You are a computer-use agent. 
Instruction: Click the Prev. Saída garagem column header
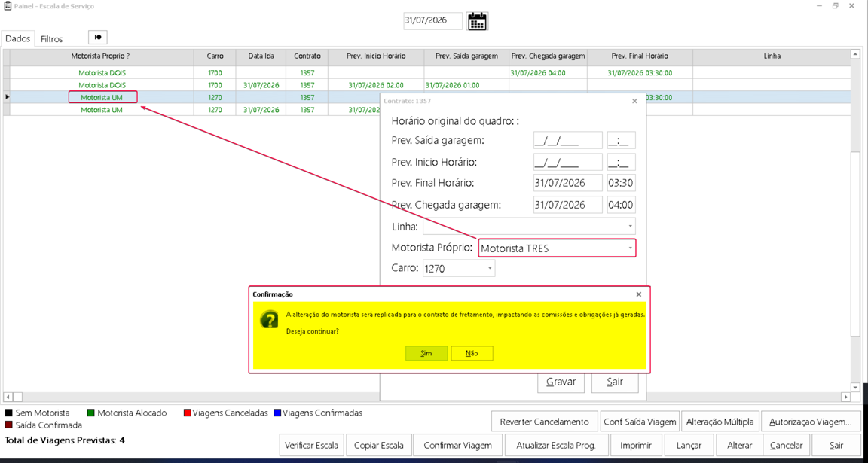pos(466,56)
